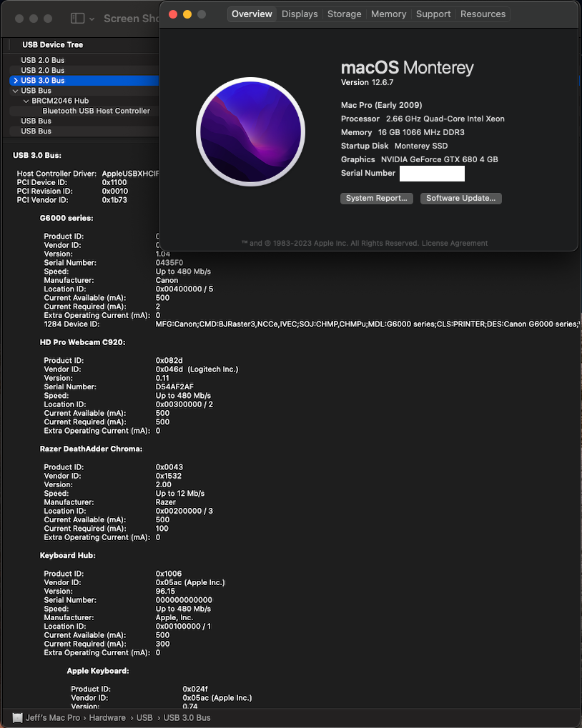Toggle the sidebar icon in back window toolbar
This screenshot has width=582, height=728.
[x=77, y=19]
